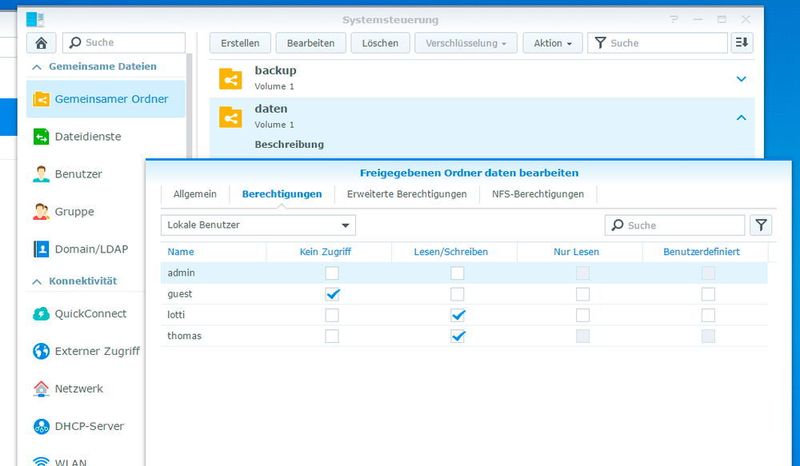Viewport: 800px width, 466px height.
Task: Open the NFS-Berechtigungen tab
Action: pos(538,194)
